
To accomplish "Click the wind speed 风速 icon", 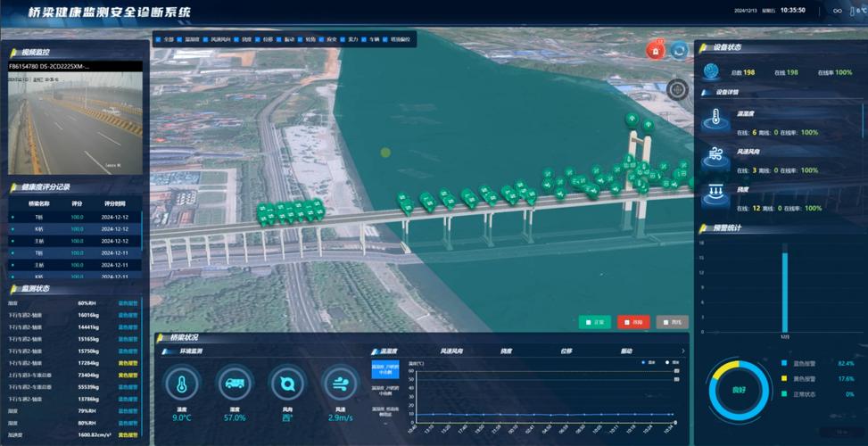I will point(340,384).
